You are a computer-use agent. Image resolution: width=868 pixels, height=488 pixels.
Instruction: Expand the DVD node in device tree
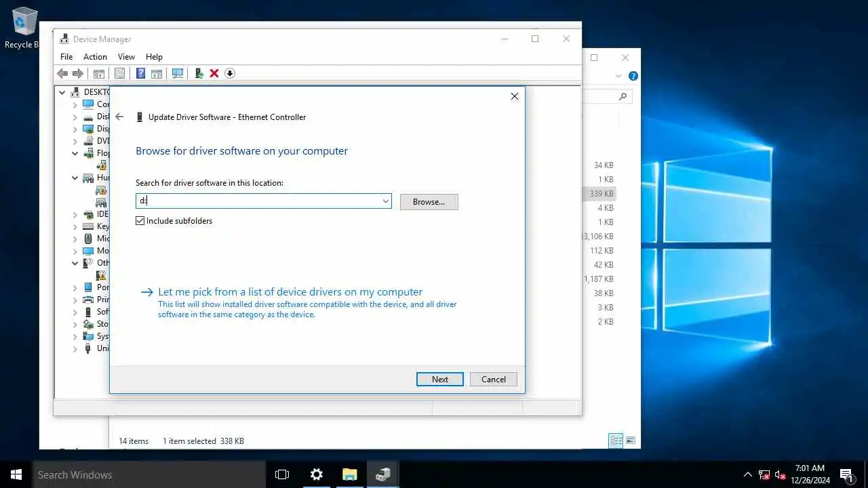point(75,141)
